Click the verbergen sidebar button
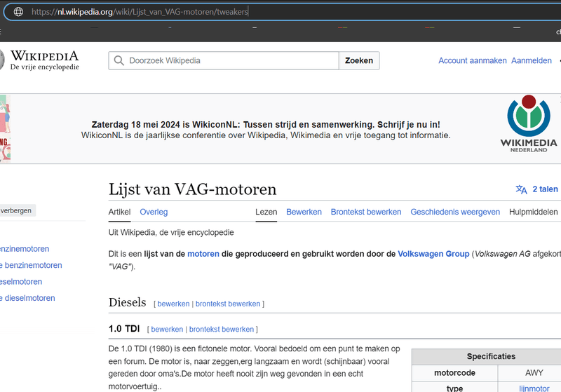 (17, 210)
